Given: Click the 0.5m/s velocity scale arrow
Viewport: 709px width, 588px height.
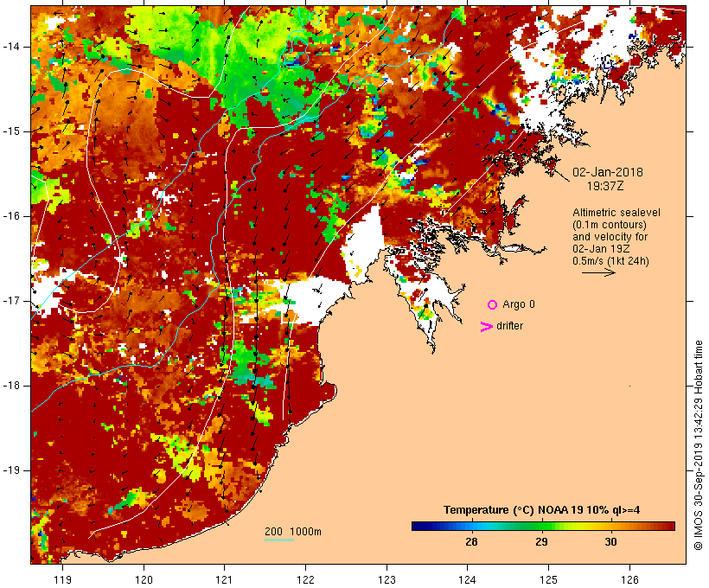Looking at the screenshot, I should (x=598, y=272).
